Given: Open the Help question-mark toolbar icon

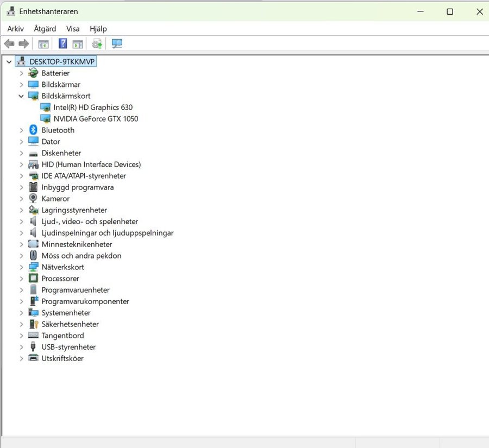Looking at the screenshot, I should [x=62, y=43].
